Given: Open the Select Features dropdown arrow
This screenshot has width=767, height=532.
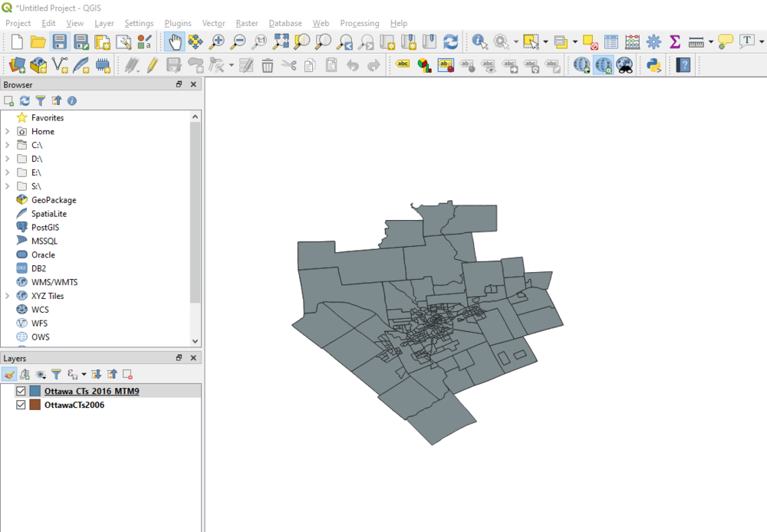Looking at the screenshot, I should 546,43.
